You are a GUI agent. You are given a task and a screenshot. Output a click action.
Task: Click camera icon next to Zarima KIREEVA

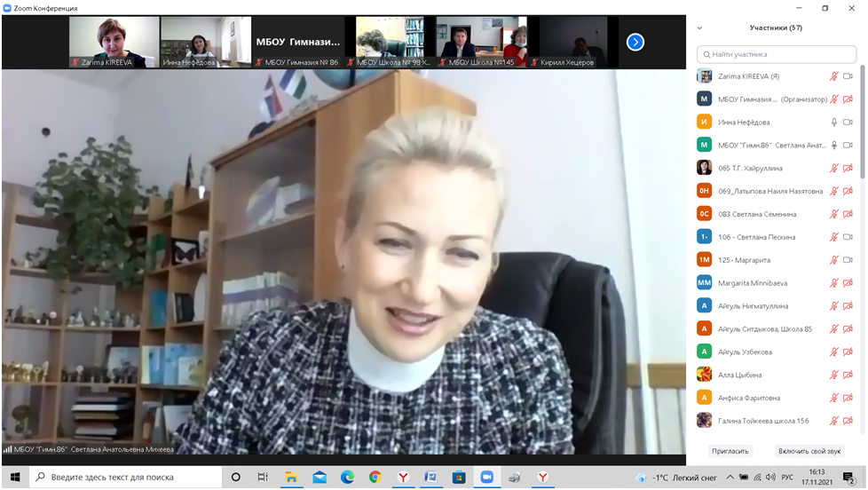point(848,76)
